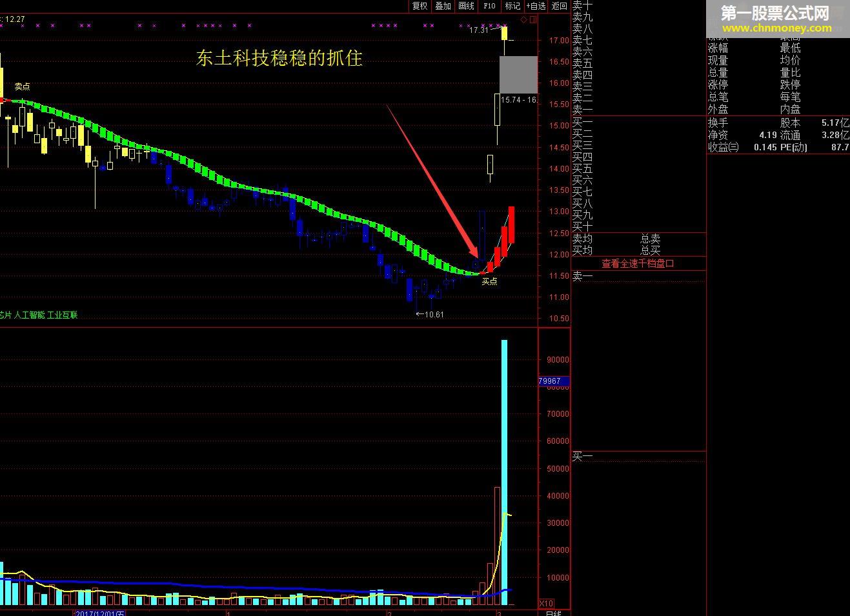Click the 总买 total buy label

650,250
